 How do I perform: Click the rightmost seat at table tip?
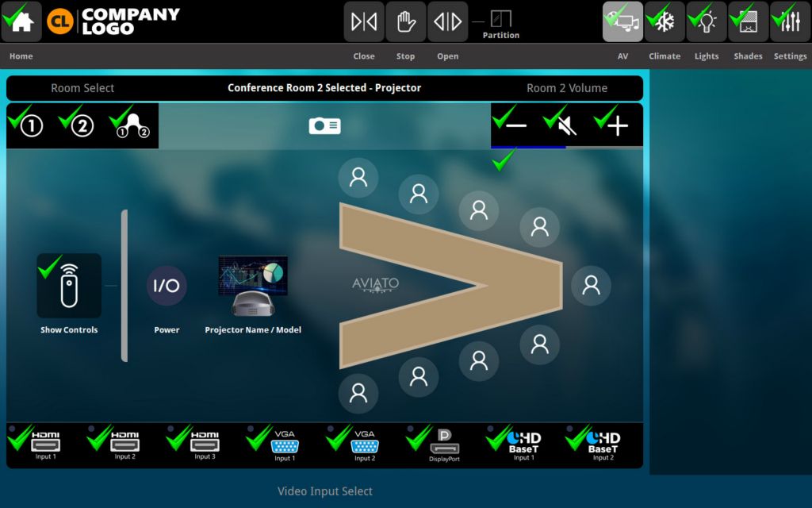coord(591,286)
